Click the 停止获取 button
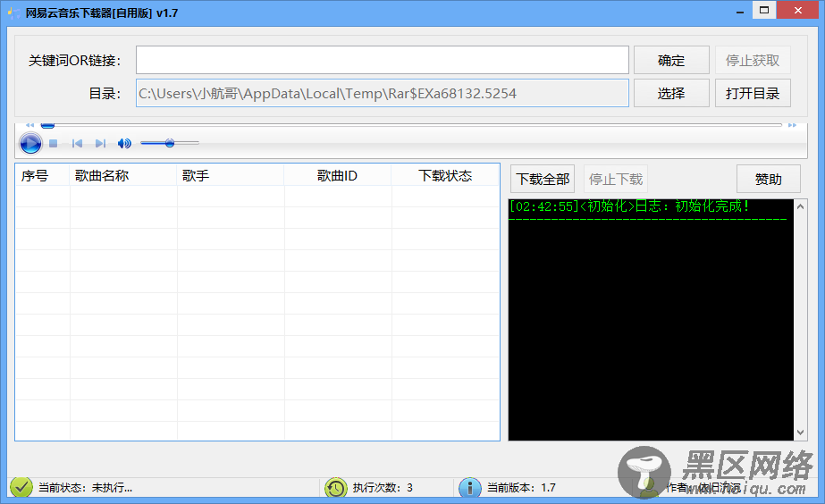This screenshot has height=504, width=825. click(x=753, y=60)
